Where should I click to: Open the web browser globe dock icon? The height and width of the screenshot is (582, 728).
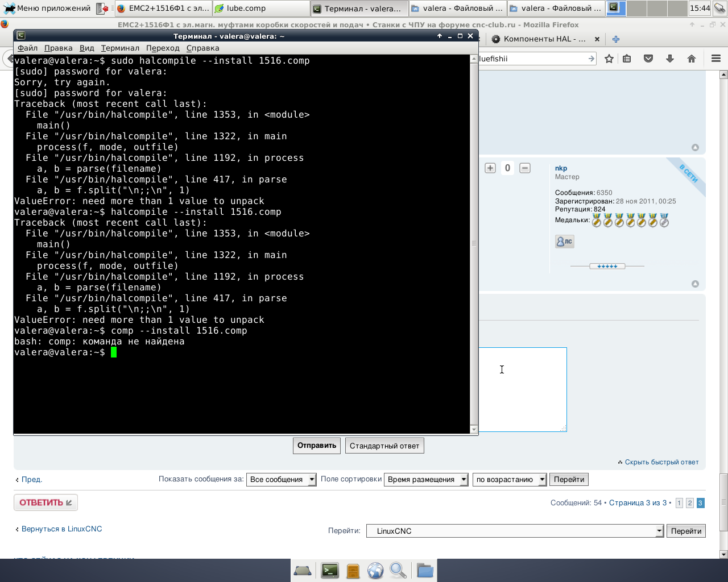pos(375,570)
